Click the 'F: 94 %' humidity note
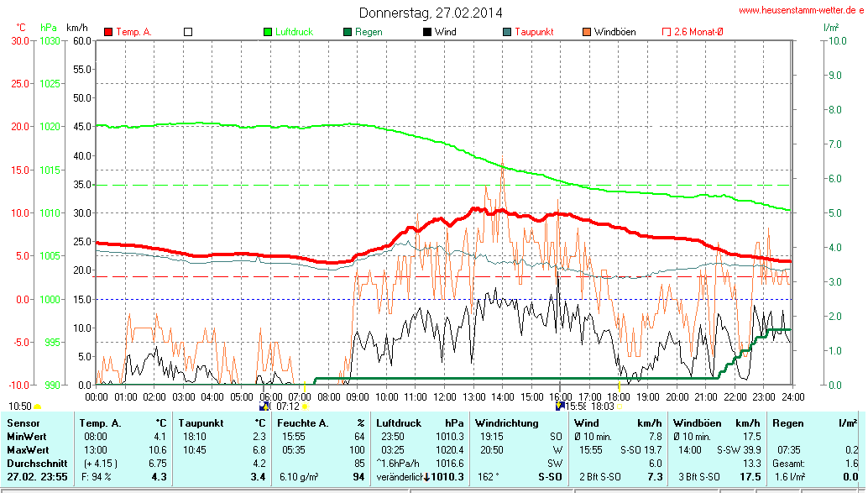The height and width of the screenshot is (493, 868). point(97,477)
